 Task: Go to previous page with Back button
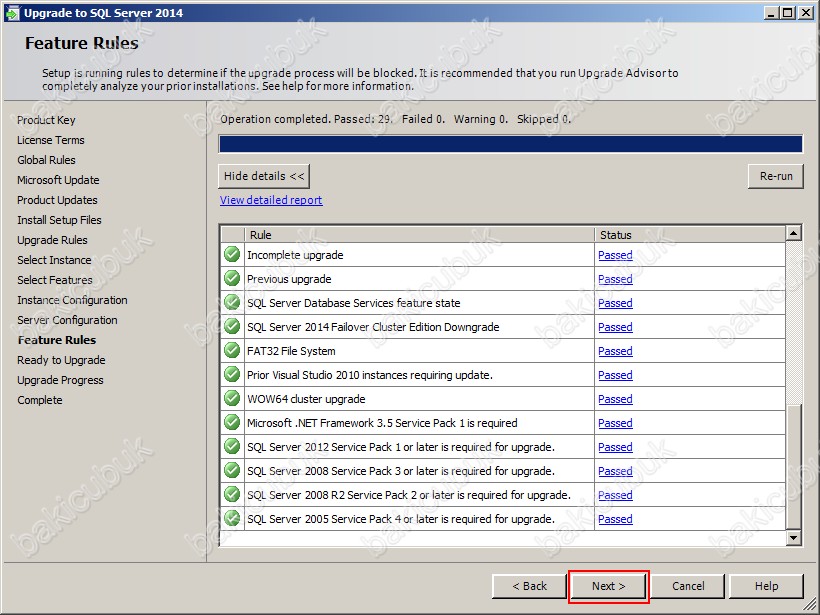click(x=529, y=586)
